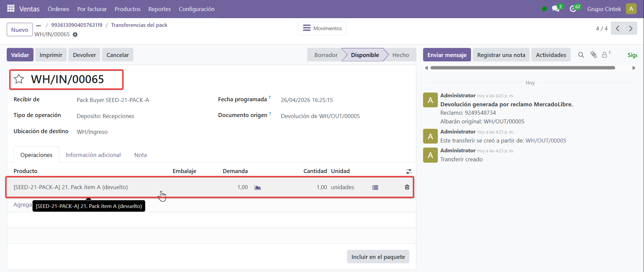The height and width of the screenshot is (272, 644).
Task: Open forecast chart icon in product row
Action: pyautogui.click(x=257, y=187)
